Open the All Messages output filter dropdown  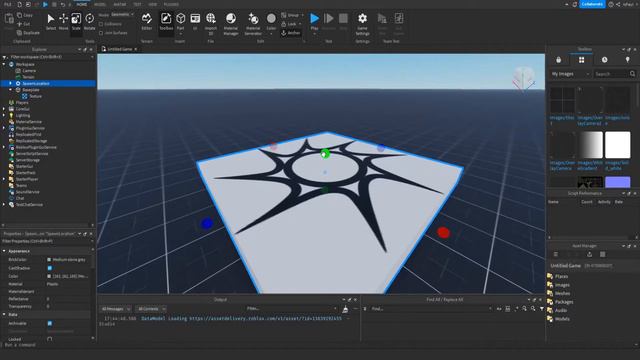pyautogui.click(x=116, y=309)
